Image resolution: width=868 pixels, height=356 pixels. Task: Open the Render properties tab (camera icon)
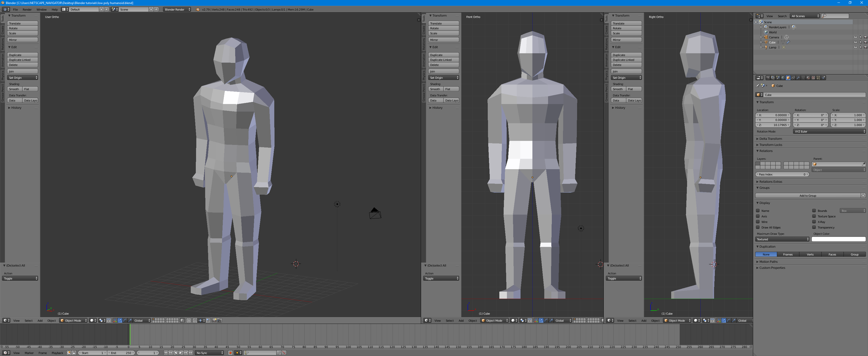[x=768, y=78]
